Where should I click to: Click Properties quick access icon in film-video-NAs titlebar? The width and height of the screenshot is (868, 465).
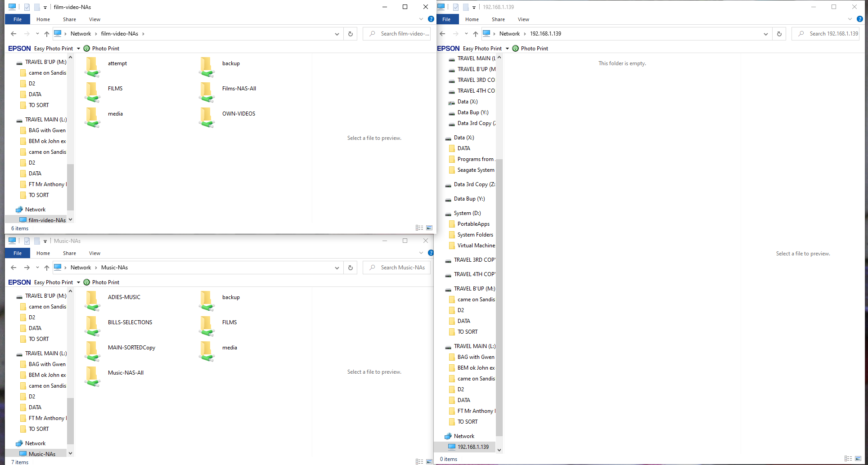27,7
